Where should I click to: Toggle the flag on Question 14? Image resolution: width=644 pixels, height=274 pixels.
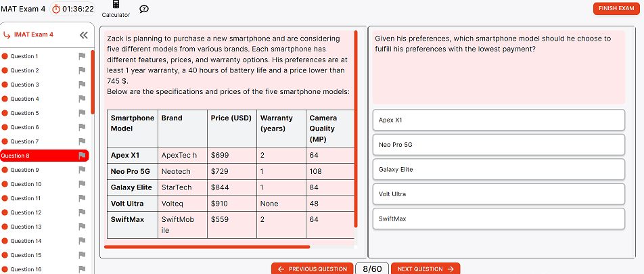[82, 241]
